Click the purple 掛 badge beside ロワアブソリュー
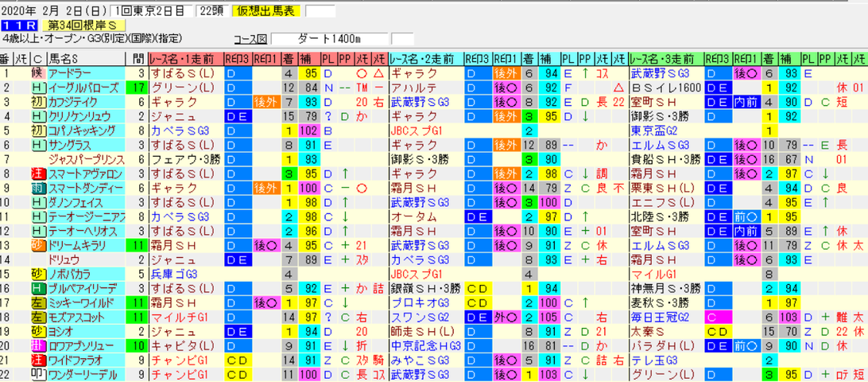This screenshot has height=382, width=868. [37, 346]
